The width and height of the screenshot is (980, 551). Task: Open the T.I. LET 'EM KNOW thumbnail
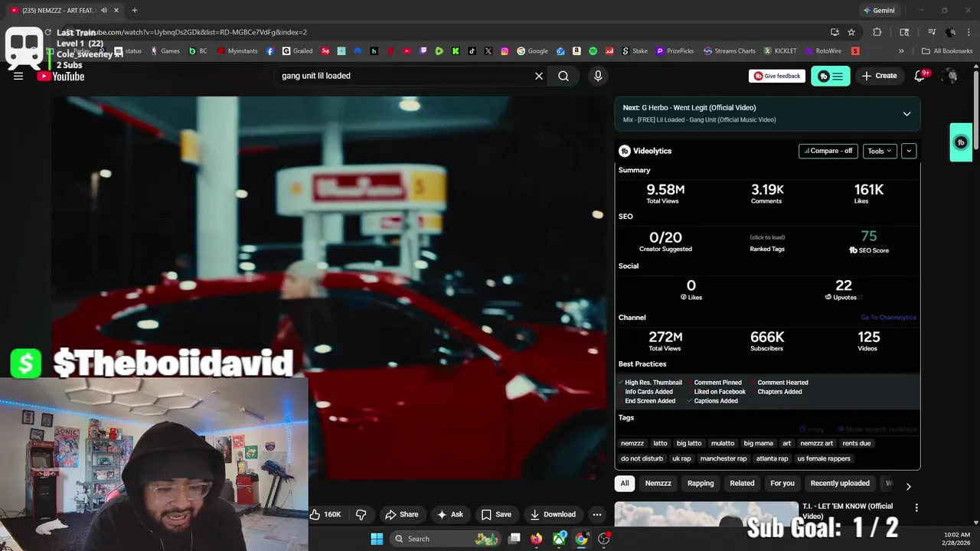(706, 514)
